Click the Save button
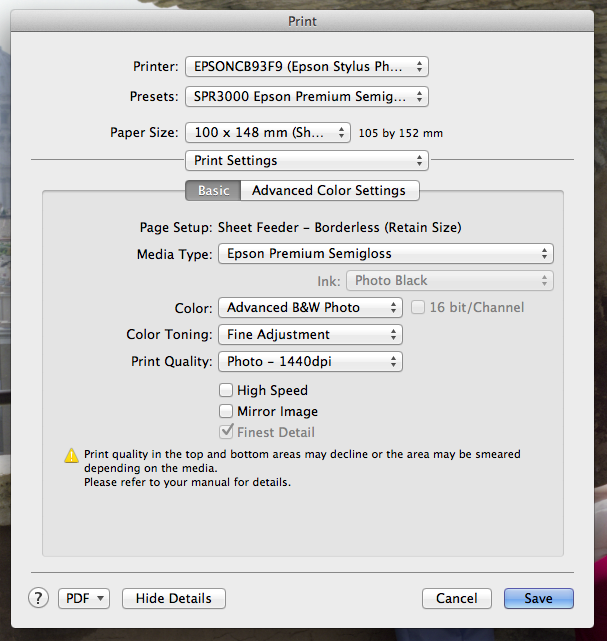 (538, 598)
